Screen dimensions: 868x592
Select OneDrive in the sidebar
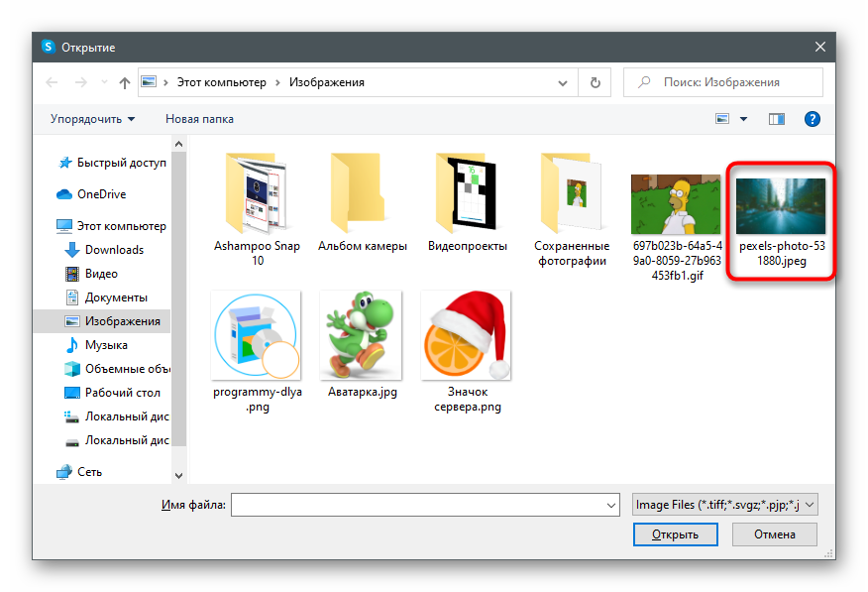[92, 194]
